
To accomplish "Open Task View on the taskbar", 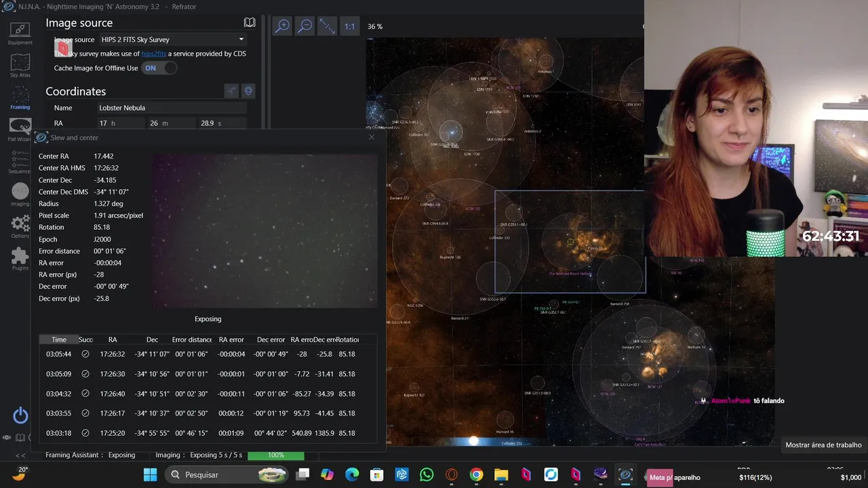I will (302, 474).
